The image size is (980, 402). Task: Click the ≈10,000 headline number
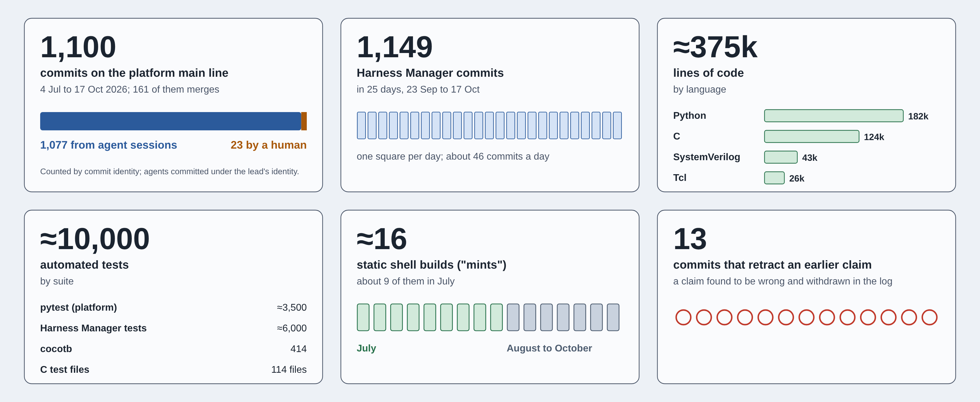point(95,239)
